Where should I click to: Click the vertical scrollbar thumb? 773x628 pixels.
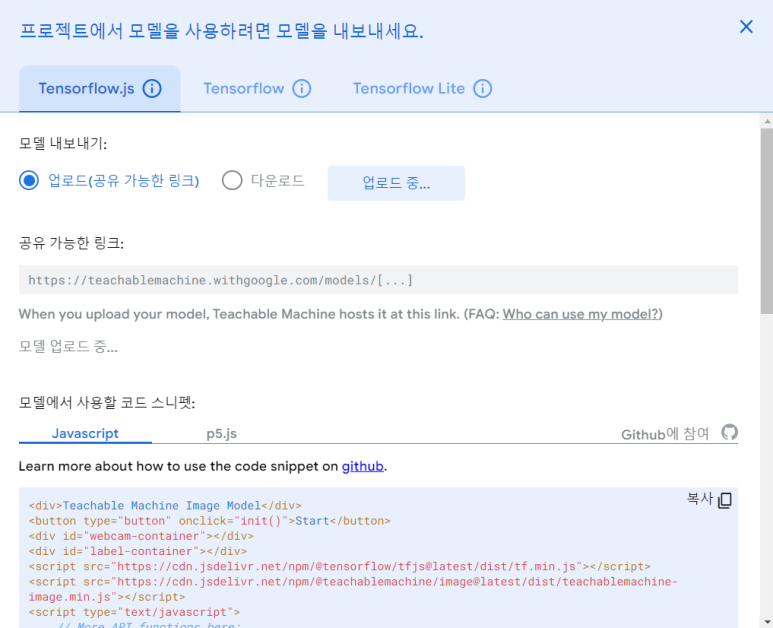click(x=767, y=221)
